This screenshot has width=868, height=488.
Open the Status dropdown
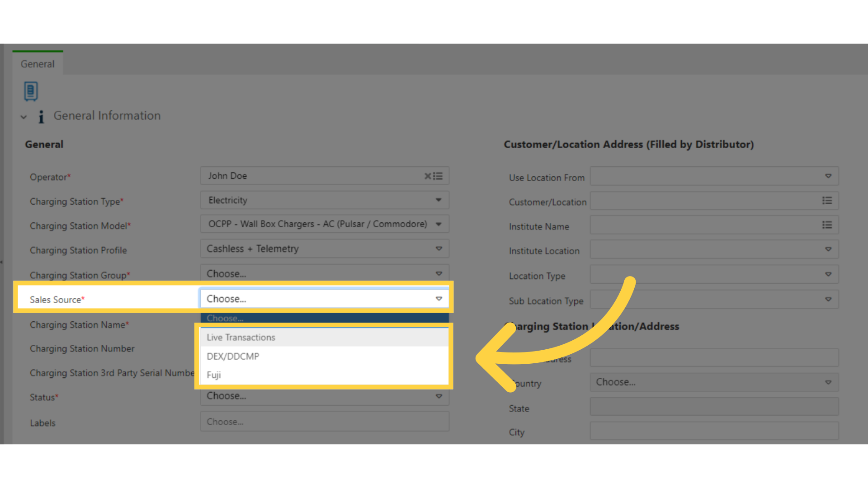tap(325, 396)
